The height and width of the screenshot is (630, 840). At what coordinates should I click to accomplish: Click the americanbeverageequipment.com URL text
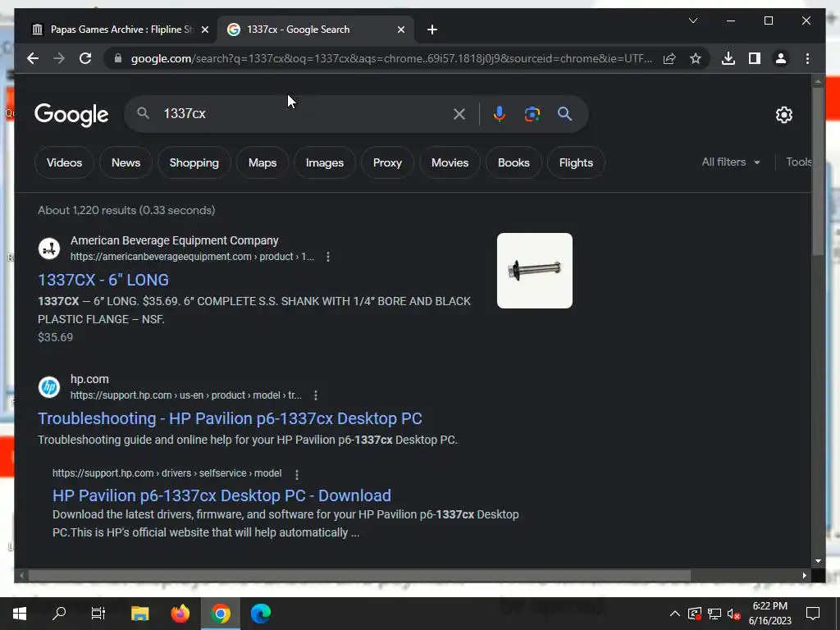(192, 257)
